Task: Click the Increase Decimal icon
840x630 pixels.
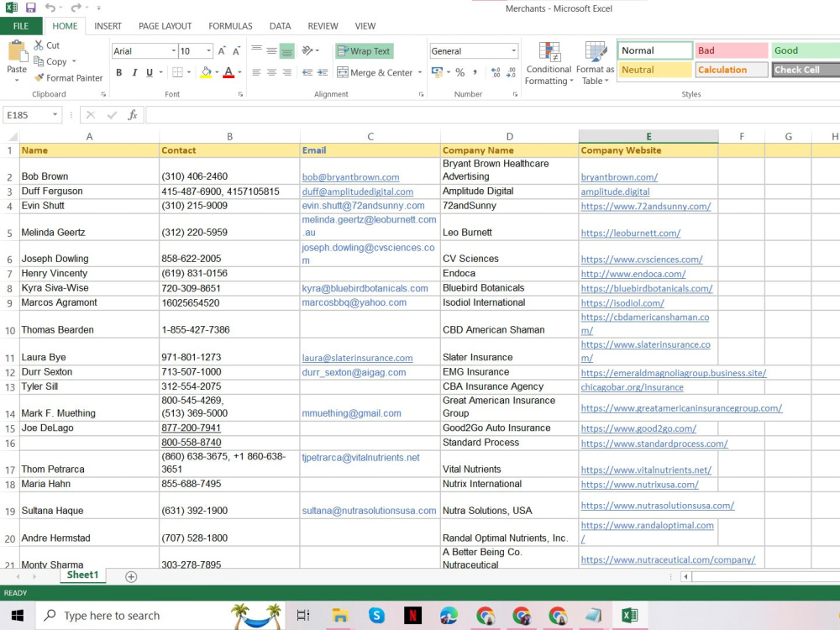Action: click(x=496, y=72)
